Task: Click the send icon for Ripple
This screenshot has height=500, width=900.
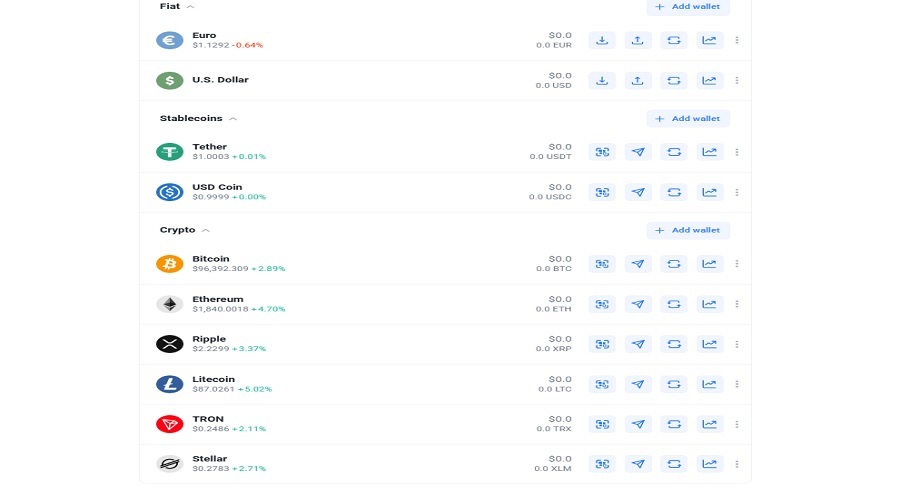Action: (637, 344)
